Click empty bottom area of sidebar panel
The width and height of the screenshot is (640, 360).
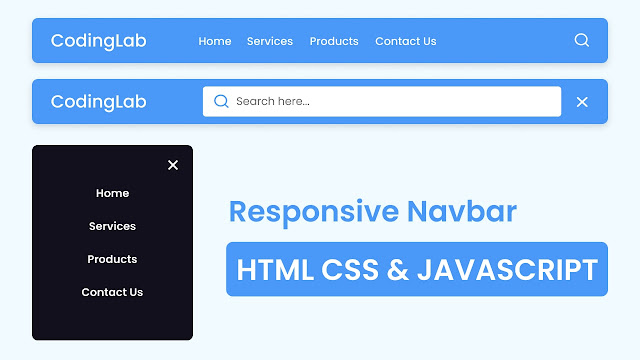coord(112,320)
